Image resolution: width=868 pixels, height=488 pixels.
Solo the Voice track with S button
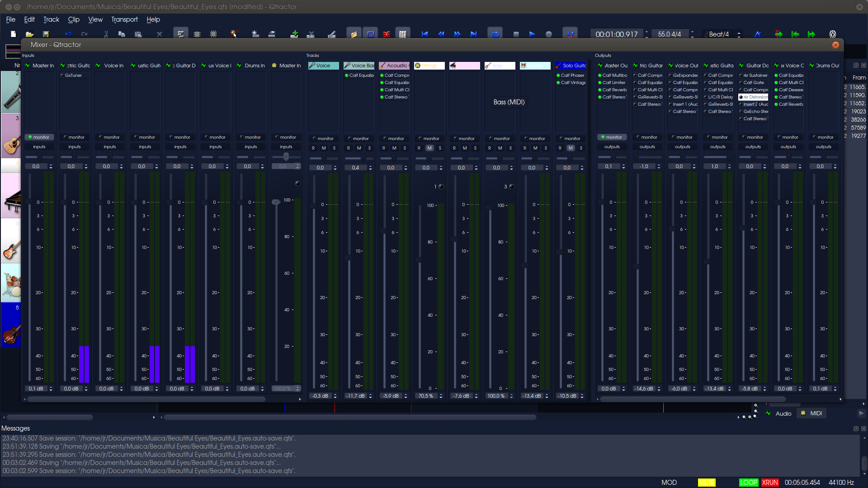[x=334, y=148]
